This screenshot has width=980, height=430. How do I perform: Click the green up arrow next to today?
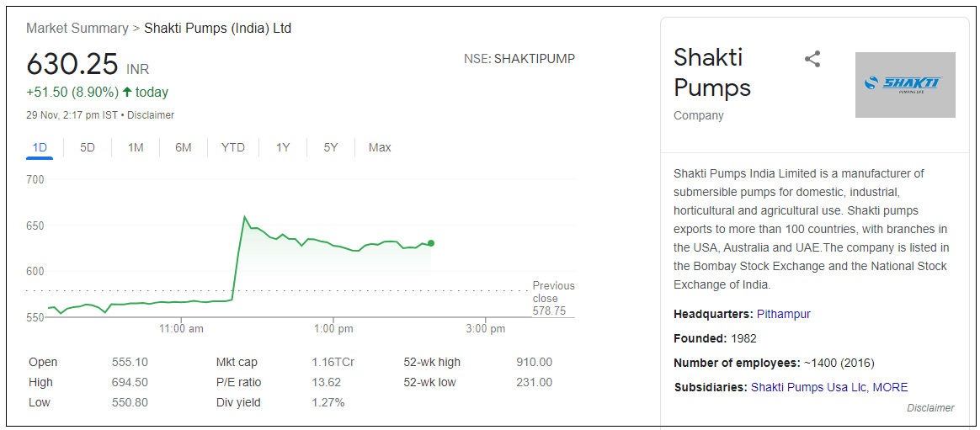(x=127, y=92)
